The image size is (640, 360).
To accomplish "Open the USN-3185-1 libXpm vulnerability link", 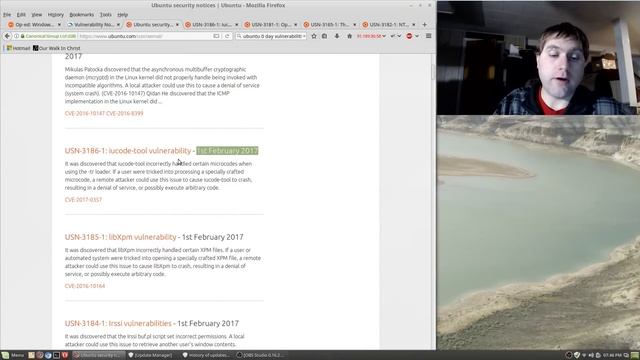I will 120,237.
